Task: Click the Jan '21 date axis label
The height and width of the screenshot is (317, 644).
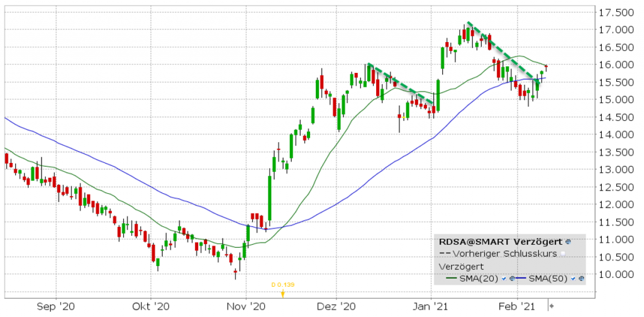Action: pos(431,306)
